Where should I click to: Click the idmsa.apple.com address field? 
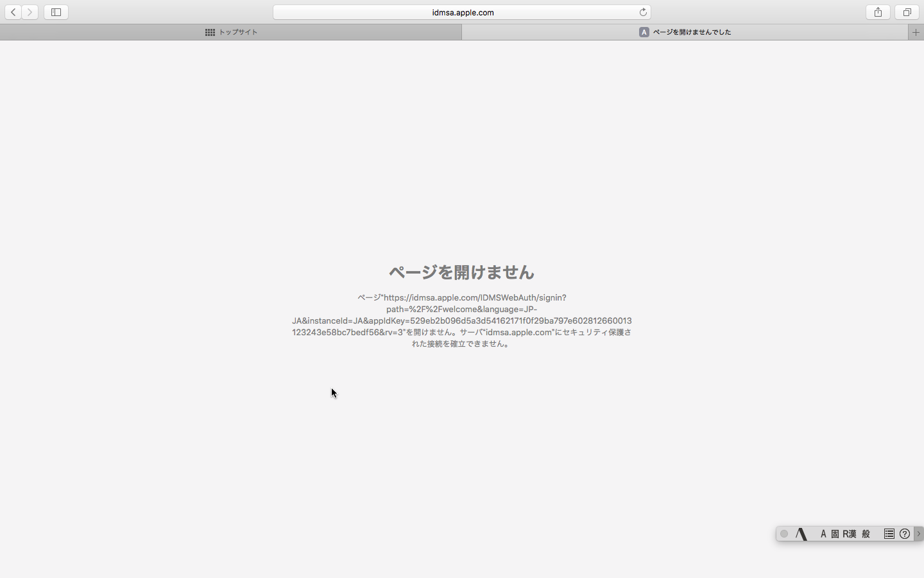(x=462, y=12)
